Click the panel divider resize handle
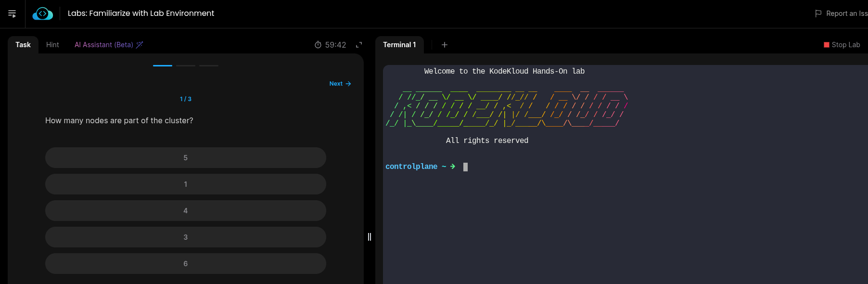Screen dimensions: 868x284 tap(370, 237)
